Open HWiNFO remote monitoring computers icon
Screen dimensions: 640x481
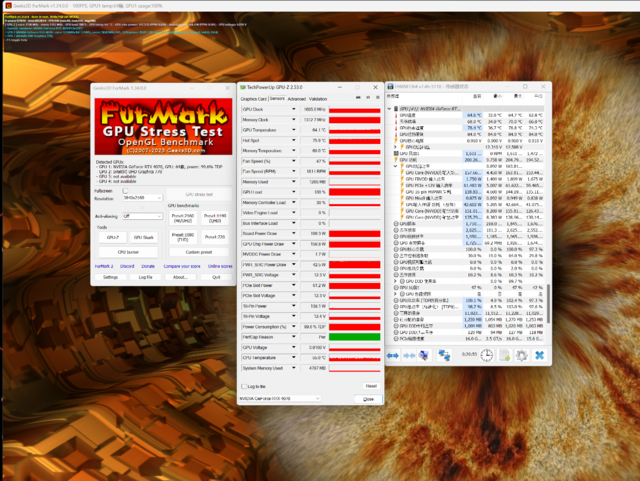424,355
